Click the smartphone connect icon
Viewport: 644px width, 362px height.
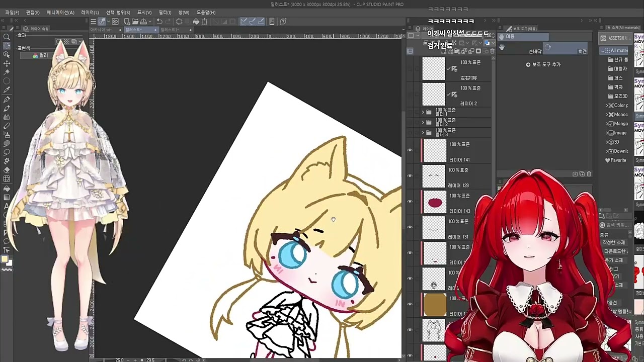[x=272, y=21]
